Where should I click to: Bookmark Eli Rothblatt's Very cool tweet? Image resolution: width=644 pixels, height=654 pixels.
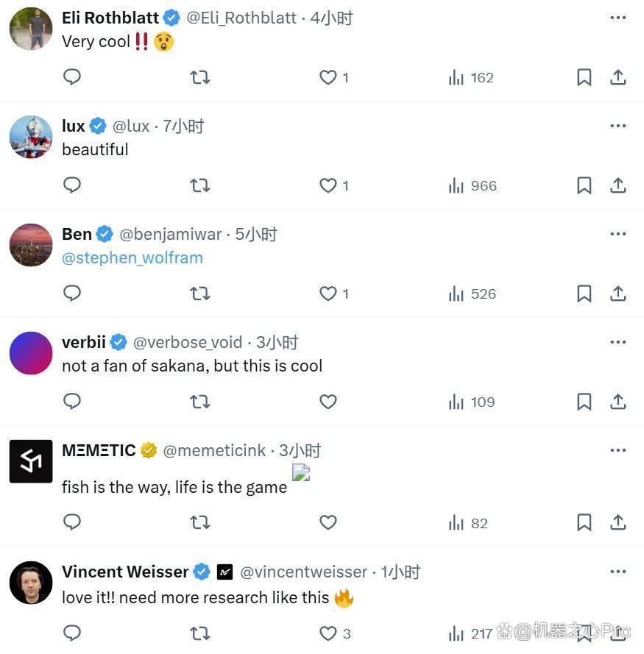click(x=584, y=77)
